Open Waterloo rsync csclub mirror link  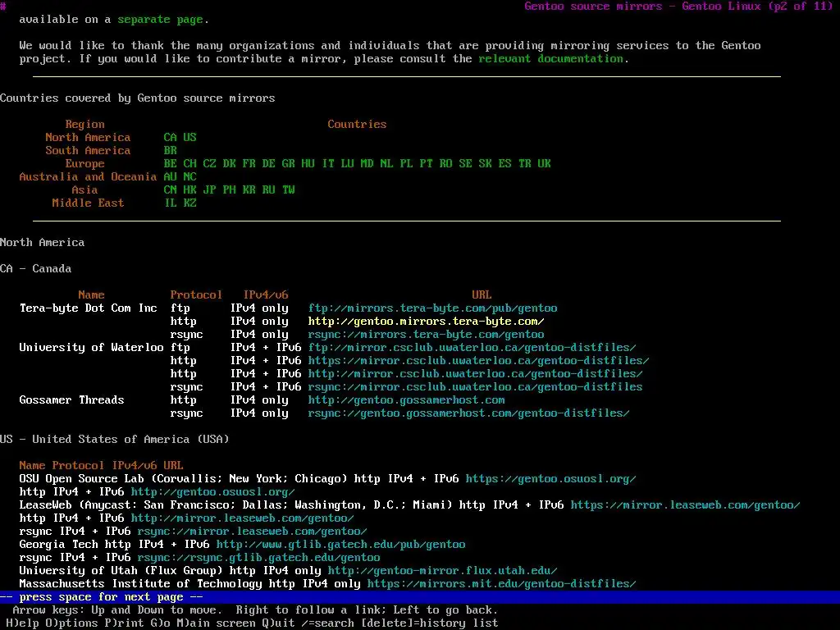tap(475, 387)
